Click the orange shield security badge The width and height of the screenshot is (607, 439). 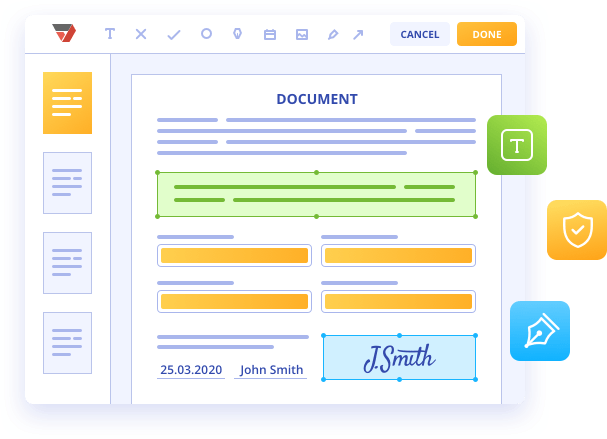577,230
